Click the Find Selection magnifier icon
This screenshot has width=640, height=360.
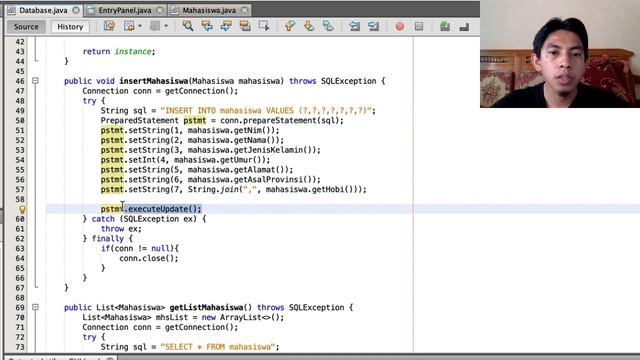tap(188, 26)
